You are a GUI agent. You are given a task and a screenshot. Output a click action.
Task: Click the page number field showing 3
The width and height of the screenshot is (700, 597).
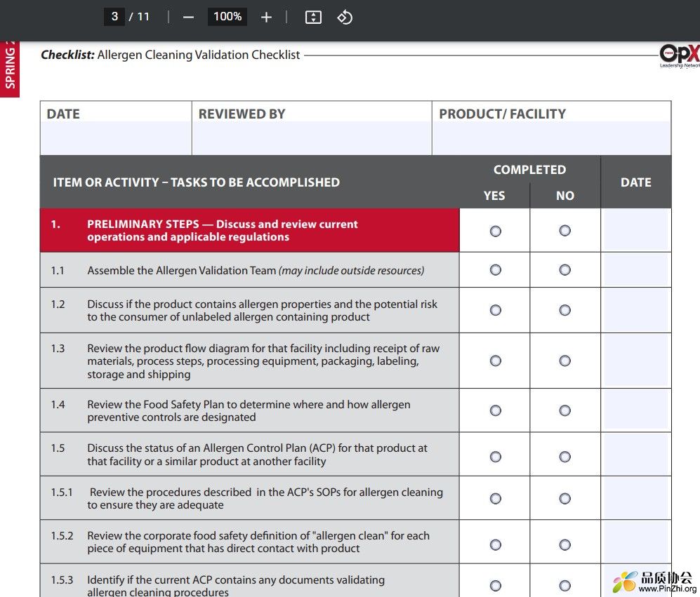114,17
